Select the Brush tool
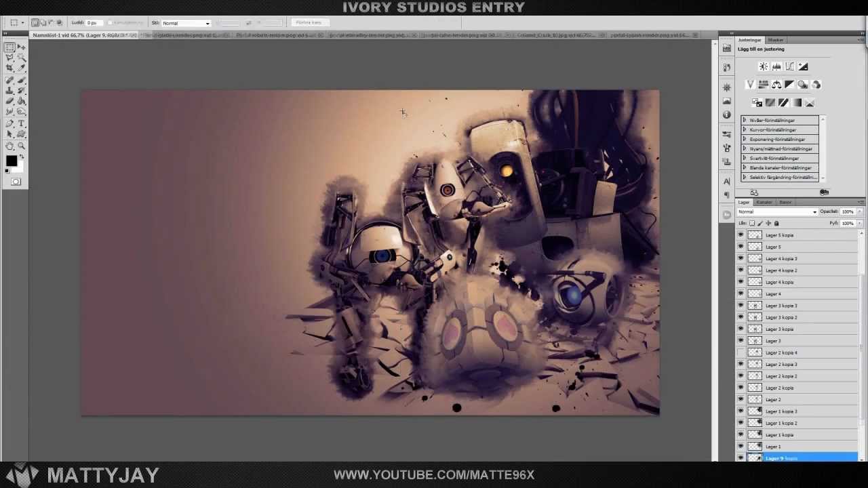The image size is (868, 488). (x=22, y=80)
